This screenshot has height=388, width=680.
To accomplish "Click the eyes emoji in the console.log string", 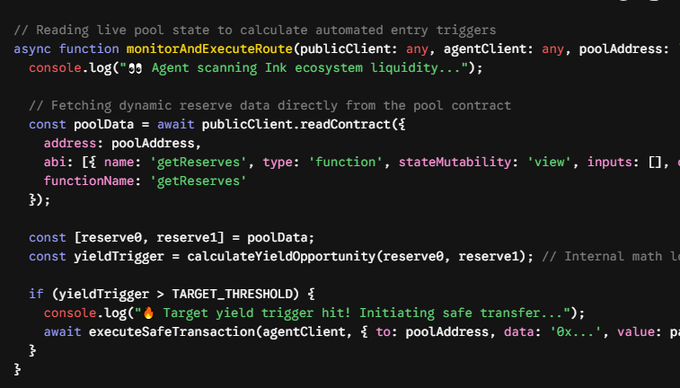I will pos(135,68).
